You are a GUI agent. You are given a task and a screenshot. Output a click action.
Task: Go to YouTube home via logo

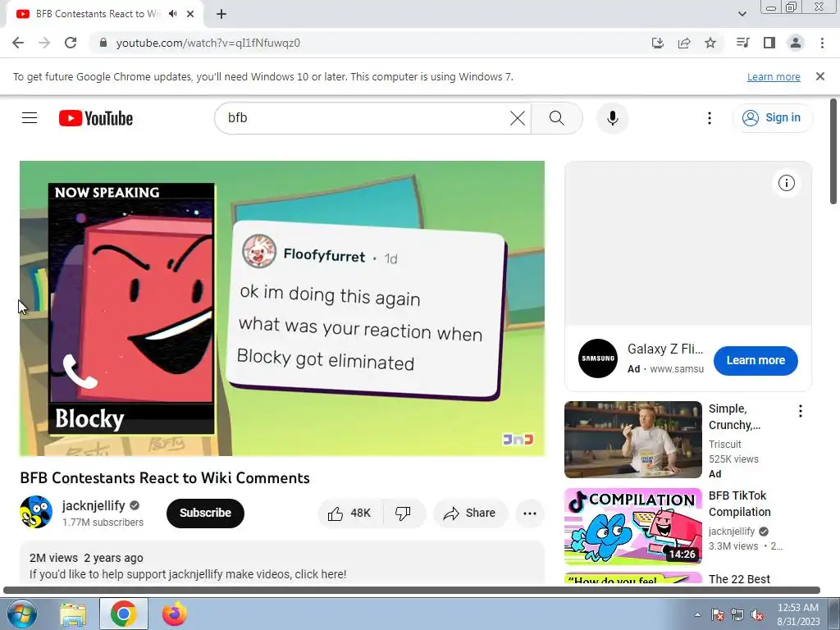pos(96,118)
